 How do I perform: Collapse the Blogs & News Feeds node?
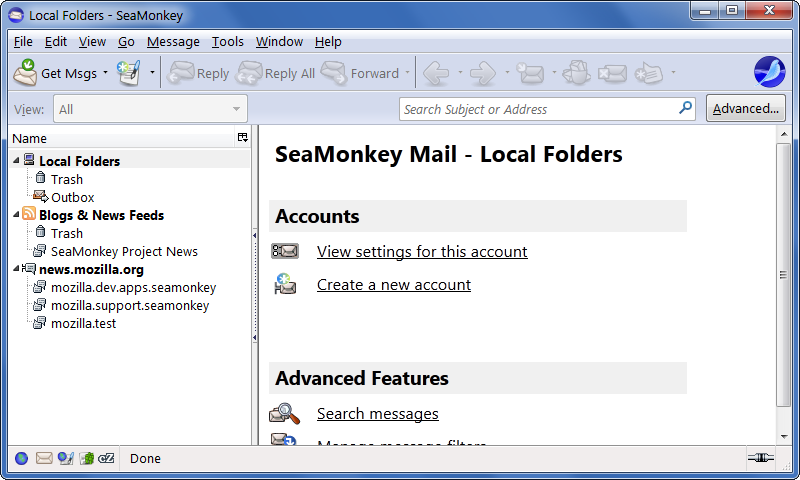(x=16, y=215)
